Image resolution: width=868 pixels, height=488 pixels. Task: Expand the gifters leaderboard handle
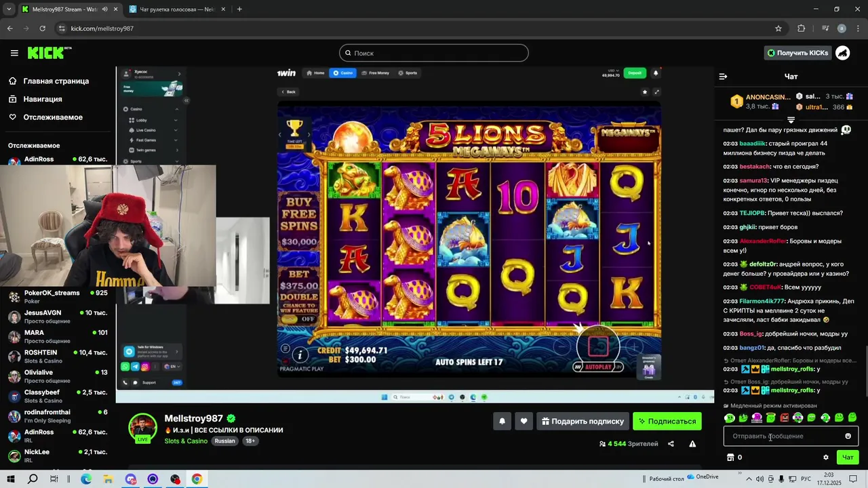point(791,120)
